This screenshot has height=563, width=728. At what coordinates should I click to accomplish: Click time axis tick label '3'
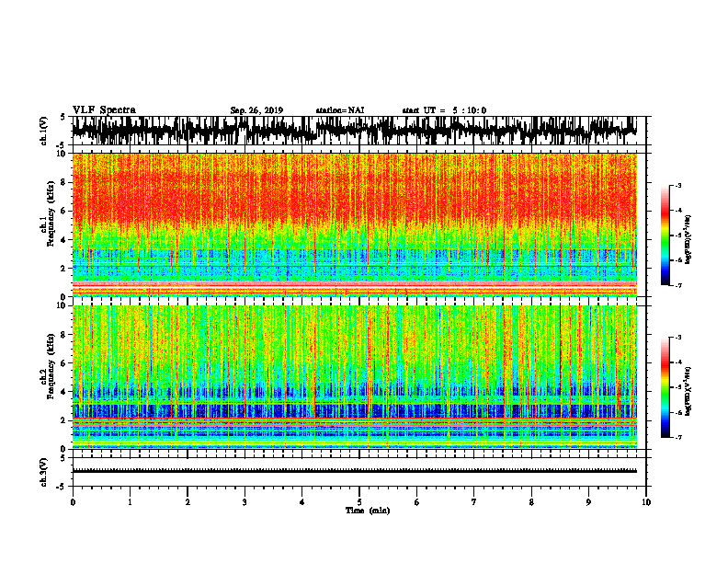[x=245, y=502]
